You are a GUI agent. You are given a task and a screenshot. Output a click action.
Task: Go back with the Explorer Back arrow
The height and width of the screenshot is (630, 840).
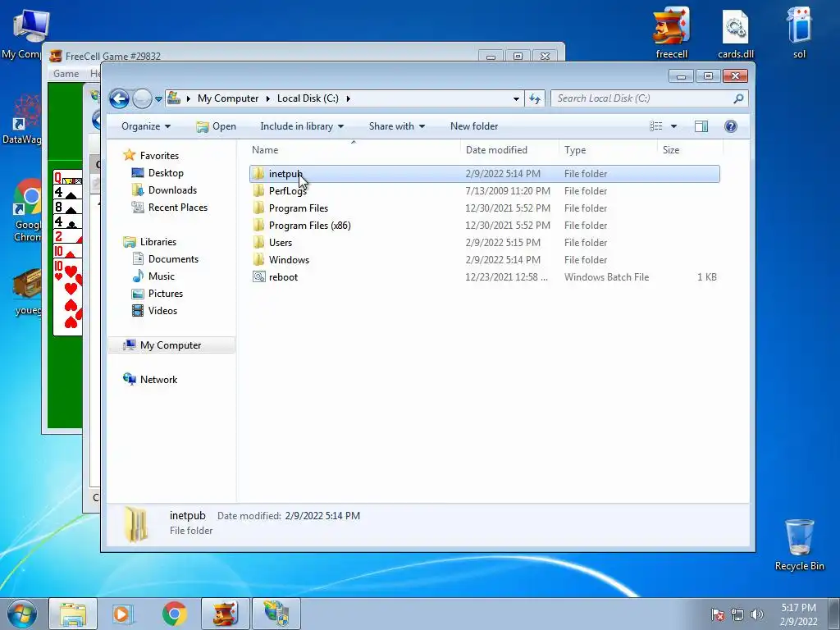click(x=119, y=98)
